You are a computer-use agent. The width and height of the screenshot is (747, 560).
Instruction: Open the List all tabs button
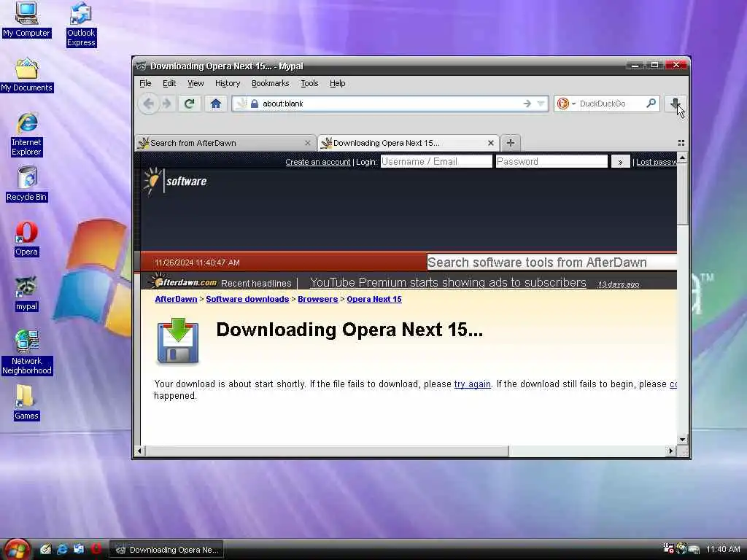pos(681,143)
